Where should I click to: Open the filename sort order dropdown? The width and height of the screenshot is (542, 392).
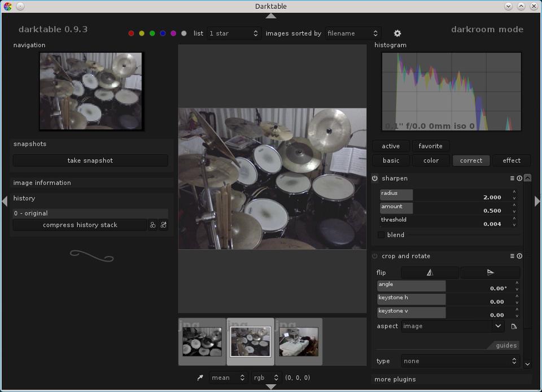point(353,33)
